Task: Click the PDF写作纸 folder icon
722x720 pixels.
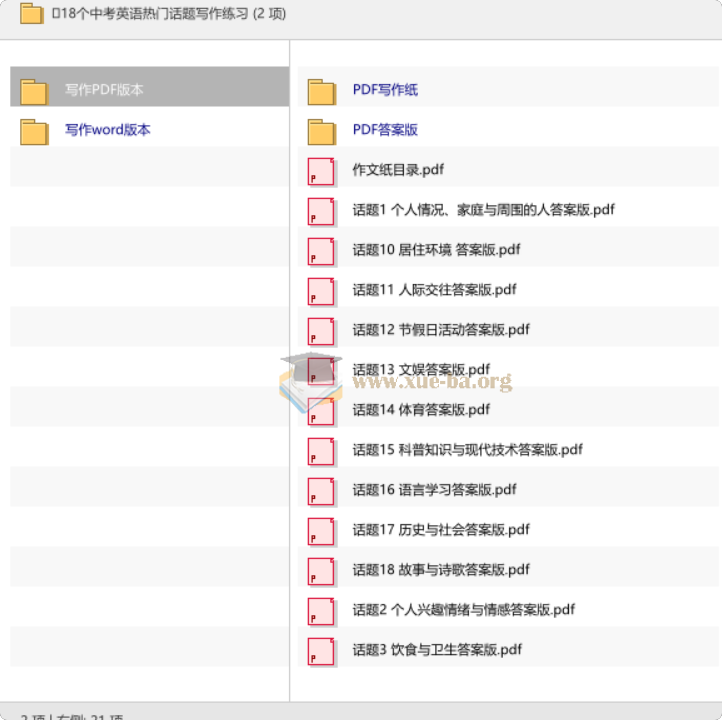Action: pyautogui.click(x=321, y=91)
